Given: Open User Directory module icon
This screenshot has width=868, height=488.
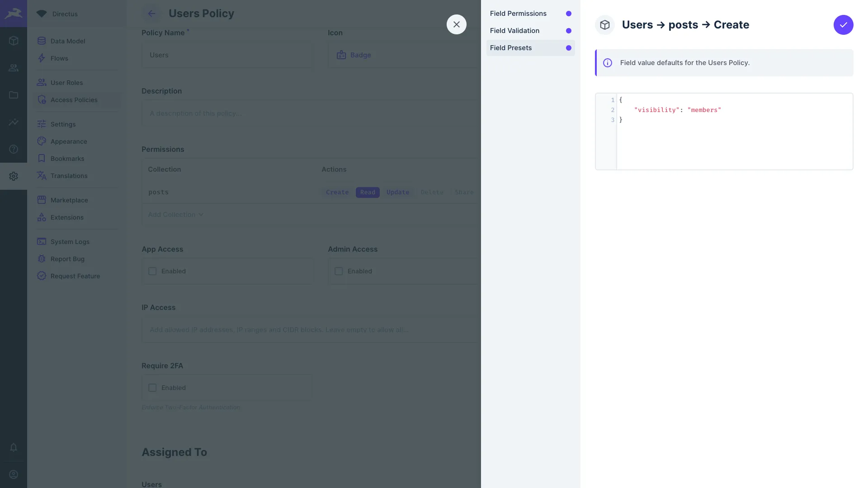Looking at the screenshot, I should coord(14,68).
